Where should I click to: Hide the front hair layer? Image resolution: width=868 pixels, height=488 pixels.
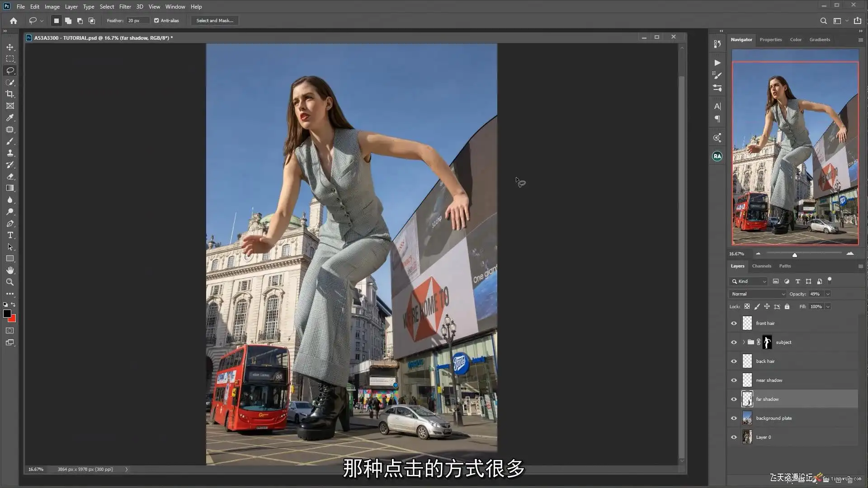coord(734,323)
